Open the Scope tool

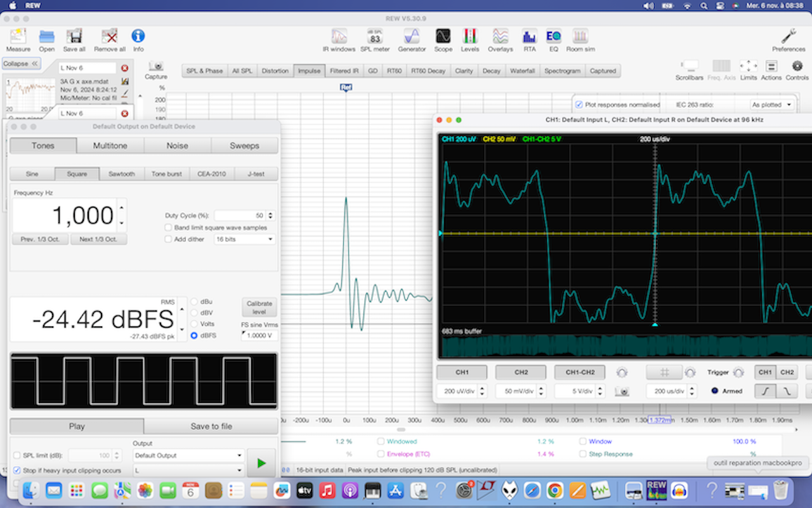coord(443,38)
